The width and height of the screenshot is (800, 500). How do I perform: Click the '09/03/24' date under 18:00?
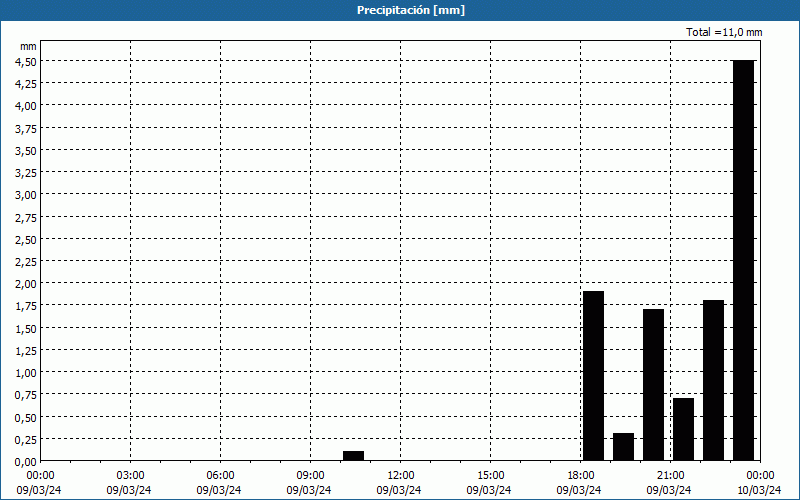[579, 490]
